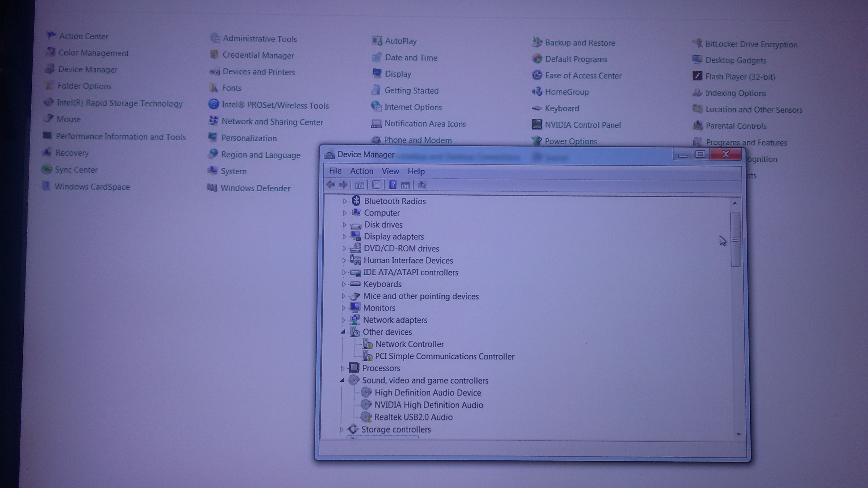Open Indexing Options

click(x=736, y=93)
